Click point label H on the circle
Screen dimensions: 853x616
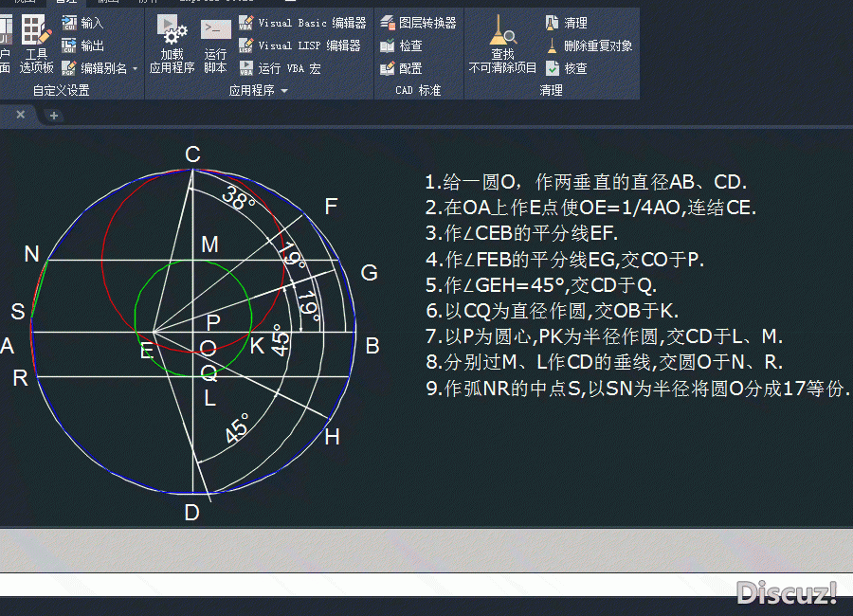(x=332, y=437)
